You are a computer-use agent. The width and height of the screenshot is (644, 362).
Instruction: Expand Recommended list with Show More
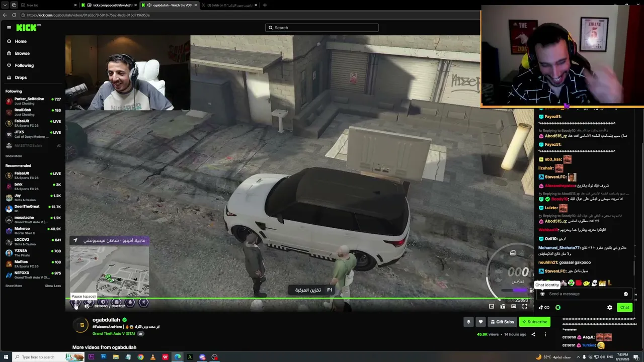(14, 286)
